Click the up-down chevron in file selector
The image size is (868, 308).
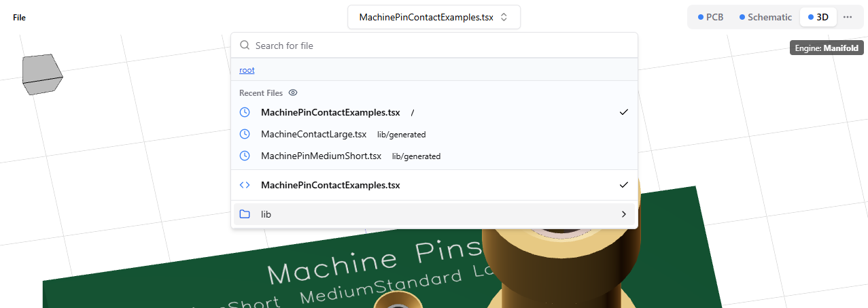(x=504, y=18)
